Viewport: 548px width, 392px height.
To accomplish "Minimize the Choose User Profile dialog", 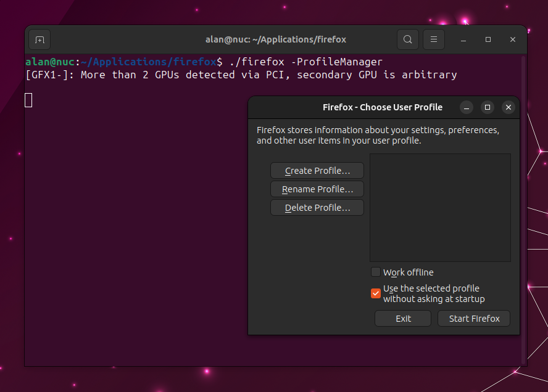I will tap(466, 107).
